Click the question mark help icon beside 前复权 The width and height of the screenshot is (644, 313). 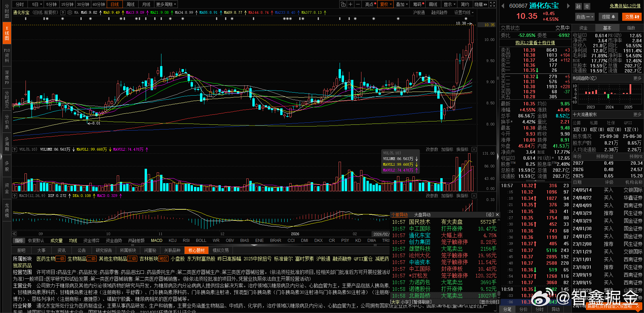point(63,12)
